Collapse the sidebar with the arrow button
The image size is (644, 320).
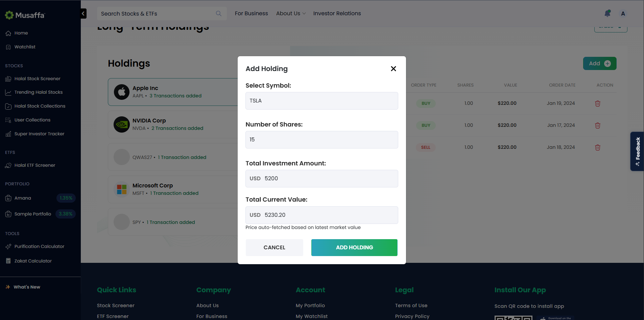tap(83, 14)
